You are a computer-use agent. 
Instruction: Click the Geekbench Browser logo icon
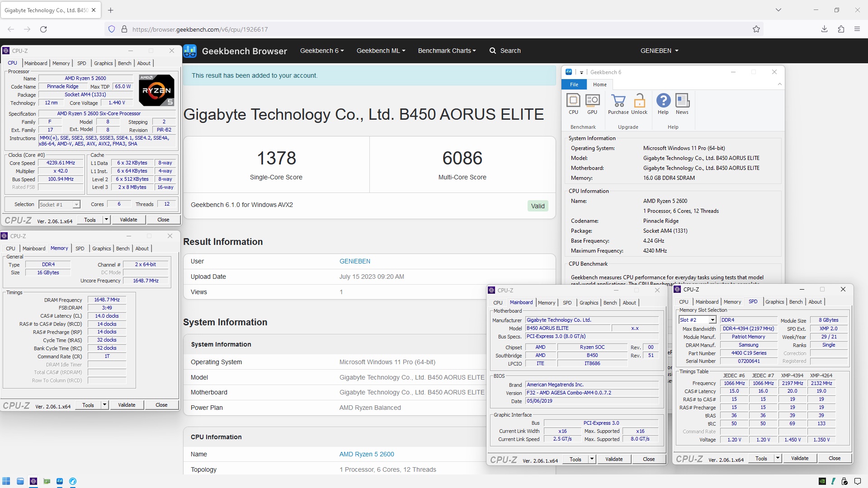(190, 51)
